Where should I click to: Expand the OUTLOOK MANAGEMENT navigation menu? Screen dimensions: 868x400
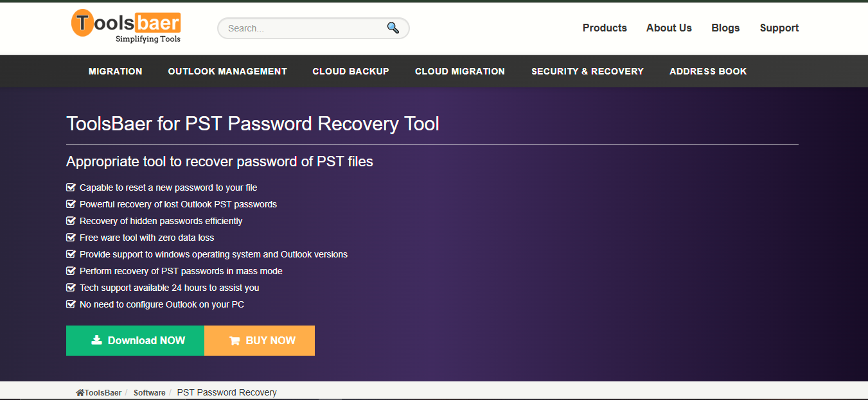point(227,71)
